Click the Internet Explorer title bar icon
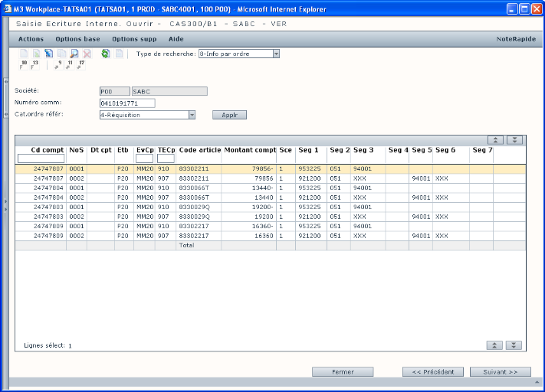 tap(8, 8)
